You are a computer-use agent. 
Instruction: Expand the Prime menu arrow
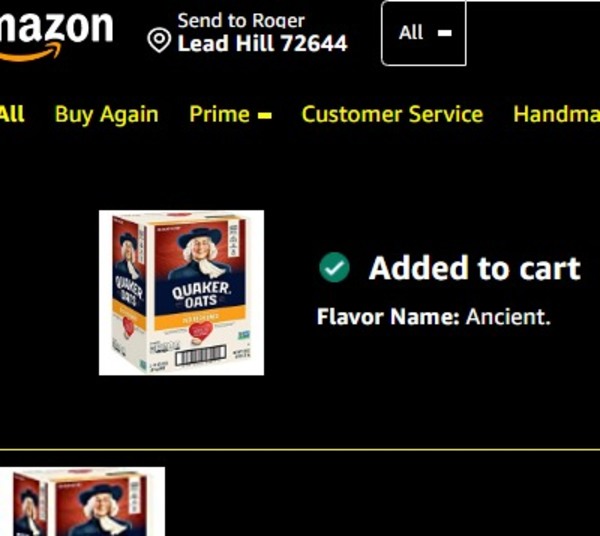(265, 115)
